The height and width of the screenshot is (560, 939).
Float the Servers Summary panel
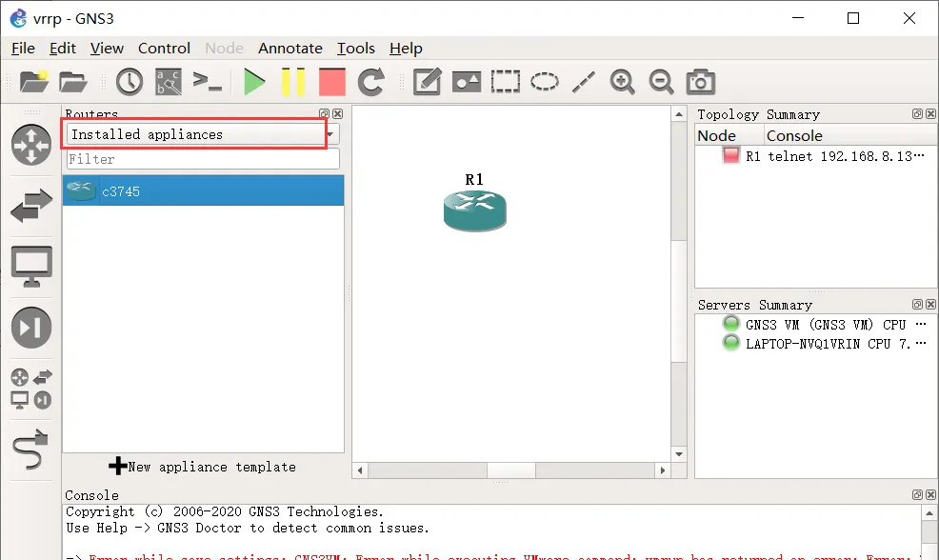click(917, 304)
